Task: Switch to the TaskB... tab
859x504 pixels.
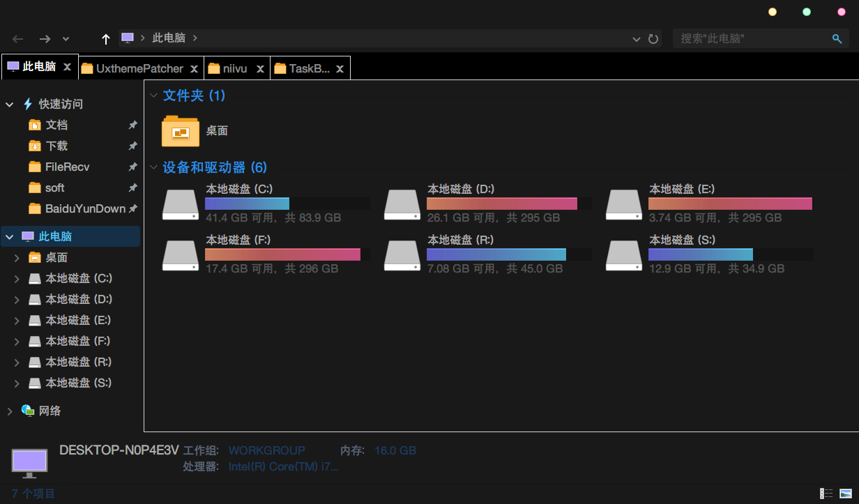Action: (x=303, y=68)
